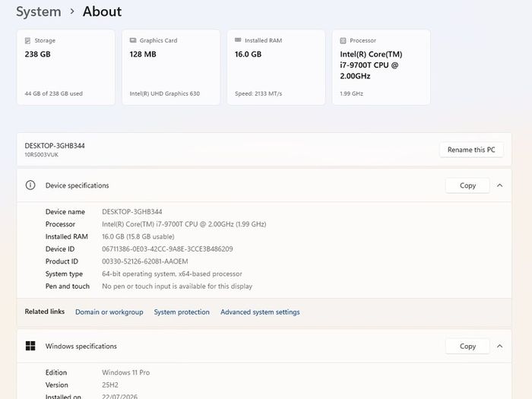Screen dimensions: 532x399
Task: Open the Graphics Card 128 MB card
Action: (x=171, y=67)
